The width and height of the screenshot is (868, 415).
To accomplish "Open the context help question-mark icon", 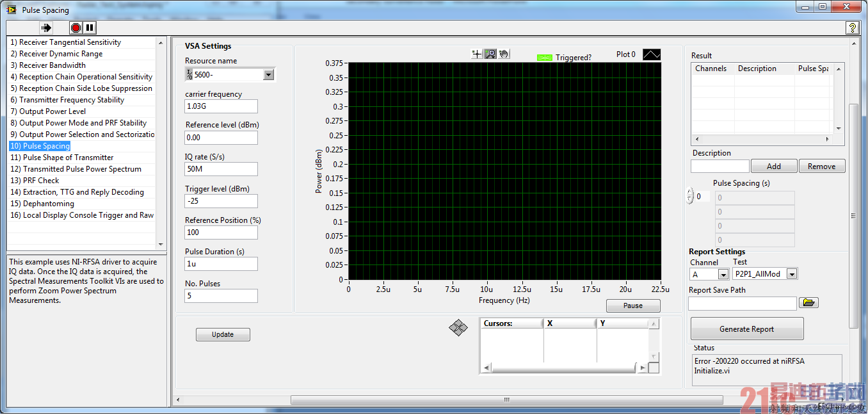I will [852, 28].
